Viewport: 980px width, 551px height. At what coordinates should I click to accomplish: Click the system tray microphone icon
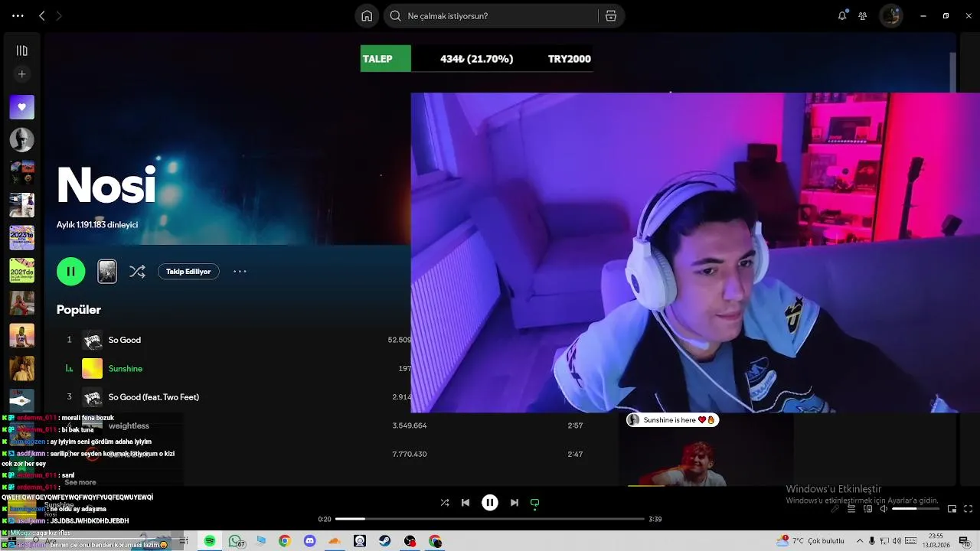[872, 541]
